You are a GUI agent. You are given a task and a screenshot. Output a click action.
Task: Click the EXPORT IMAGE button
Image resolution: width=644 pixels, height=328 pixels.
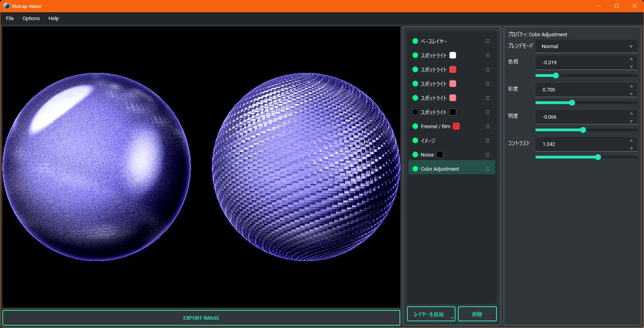pyautogui.click(x=201, y=318)
